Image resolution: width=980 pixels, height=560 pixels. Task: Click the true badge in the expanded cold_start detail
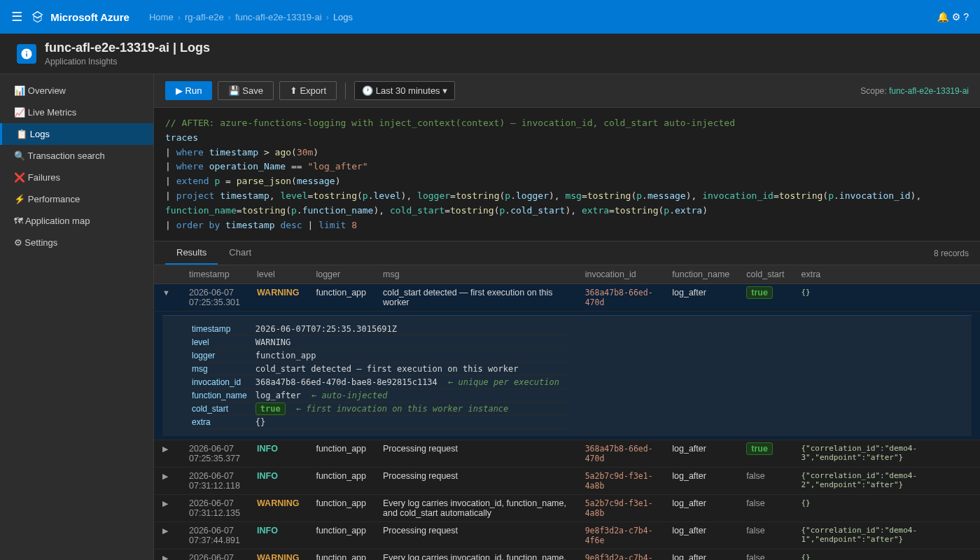[x=270, y=409]
